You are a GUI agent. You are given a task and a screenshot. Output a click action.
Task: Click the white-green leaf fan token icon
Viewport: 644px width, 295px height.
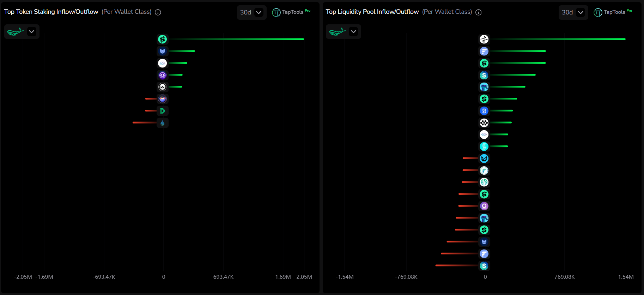point(484,182)
